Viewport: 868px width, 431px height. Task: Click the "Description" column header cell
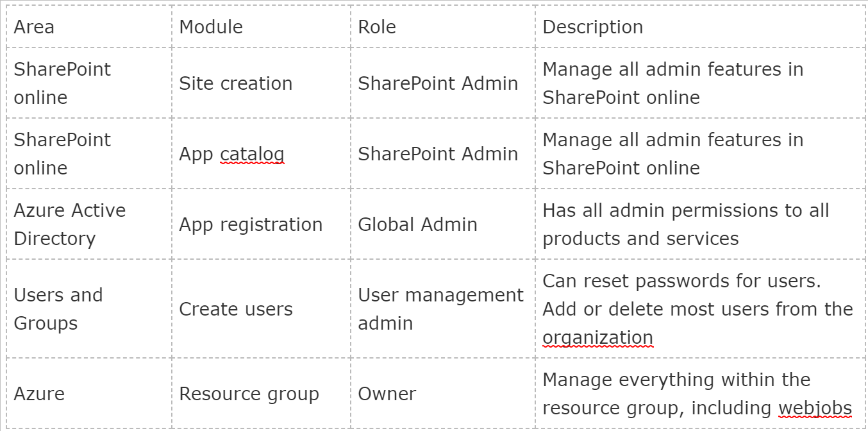click(x=699, y=27)
